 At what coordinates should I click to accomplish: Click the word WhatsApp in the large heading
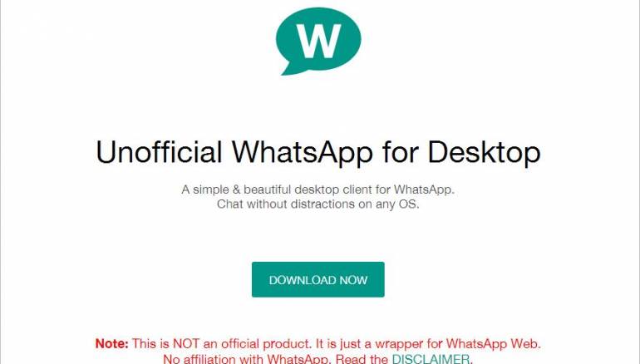coord(303,152)
